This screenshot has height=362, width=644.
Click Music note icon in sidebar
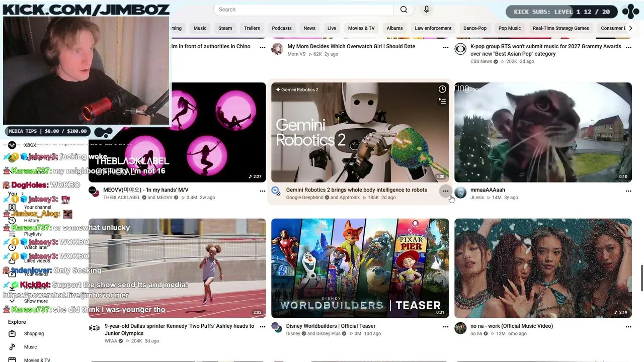[12, 347]
